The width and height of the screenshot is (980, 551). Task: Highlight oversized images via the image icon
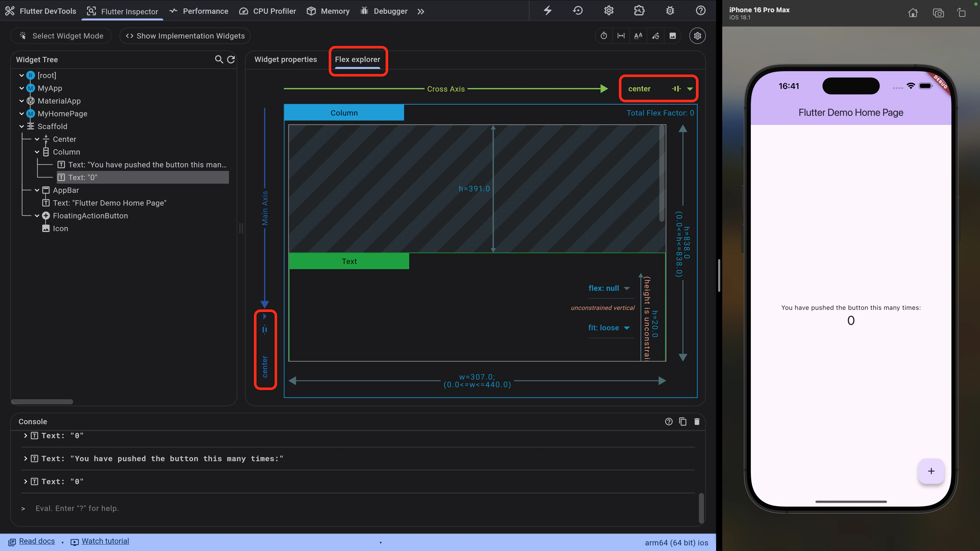point(673,35)
